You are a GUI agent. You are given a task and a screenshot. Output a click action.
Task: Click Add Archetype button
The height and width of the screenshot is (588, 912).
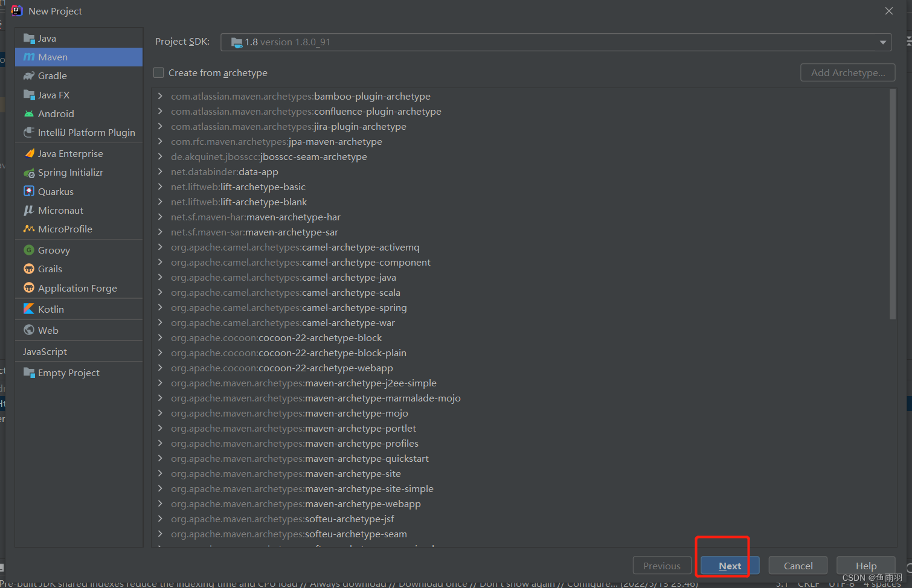pyautogui.click(x=848, y=72)
